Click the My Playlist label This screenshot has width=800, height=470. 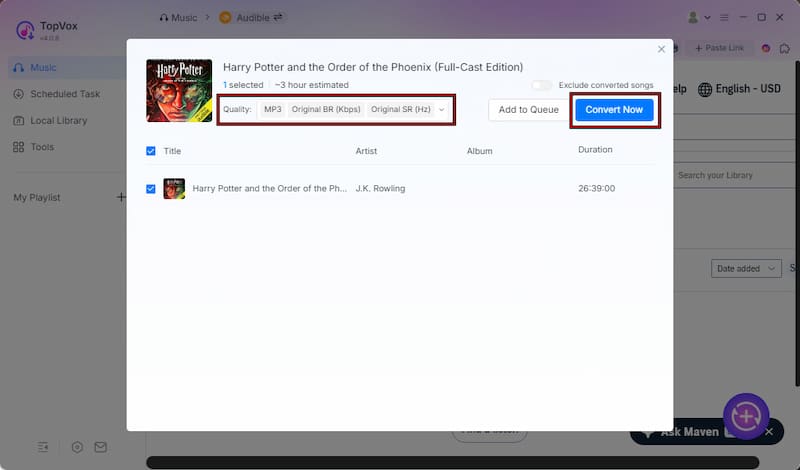pos(37,197)
